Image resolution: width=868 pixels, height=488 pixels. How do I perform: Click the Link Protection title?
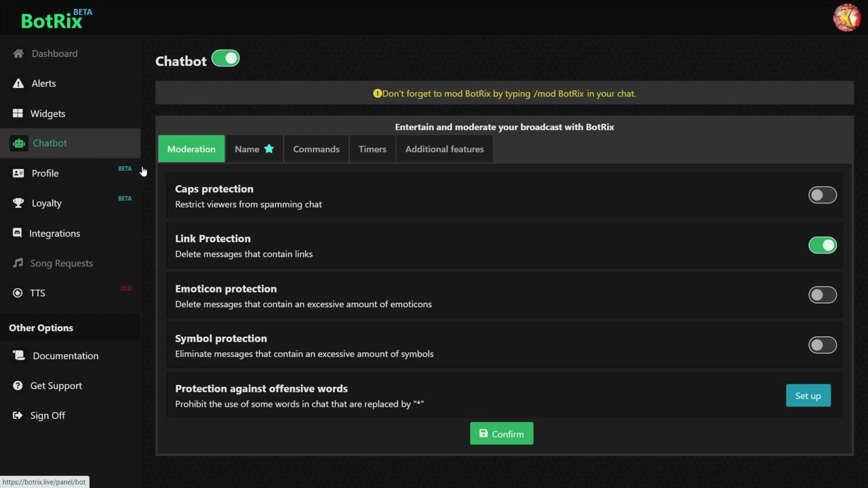click(x=213, y=239)
